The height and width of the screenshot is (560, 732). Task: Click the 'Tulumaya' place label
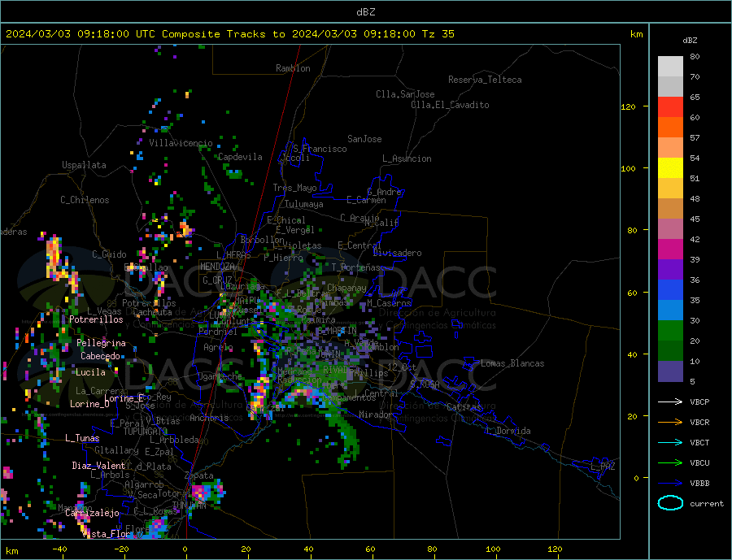click(x=304, y=204)
